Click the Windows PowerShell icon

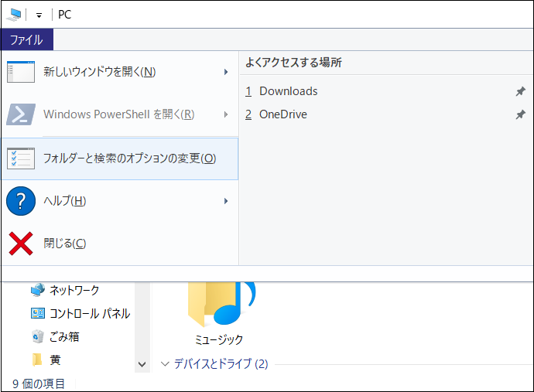click(x=21, y=114)
